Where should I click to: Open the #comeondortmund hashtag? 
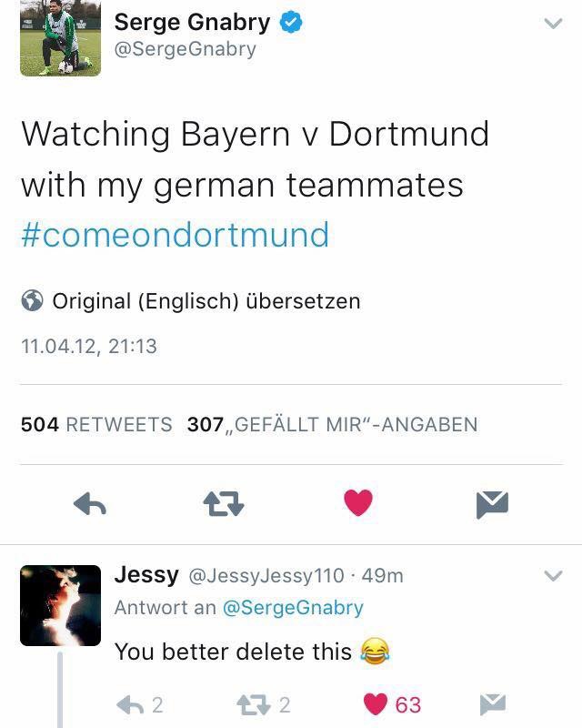coord(176,235)
